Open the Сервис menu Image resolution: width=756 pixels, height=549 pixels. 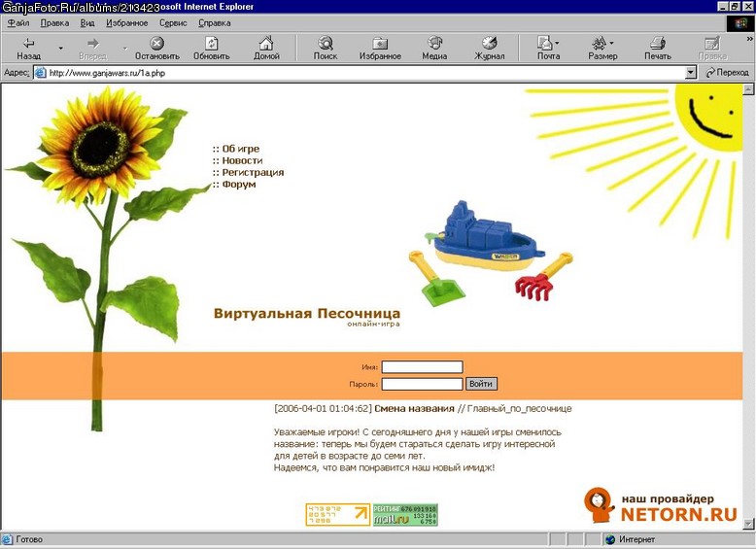[173, 23]
